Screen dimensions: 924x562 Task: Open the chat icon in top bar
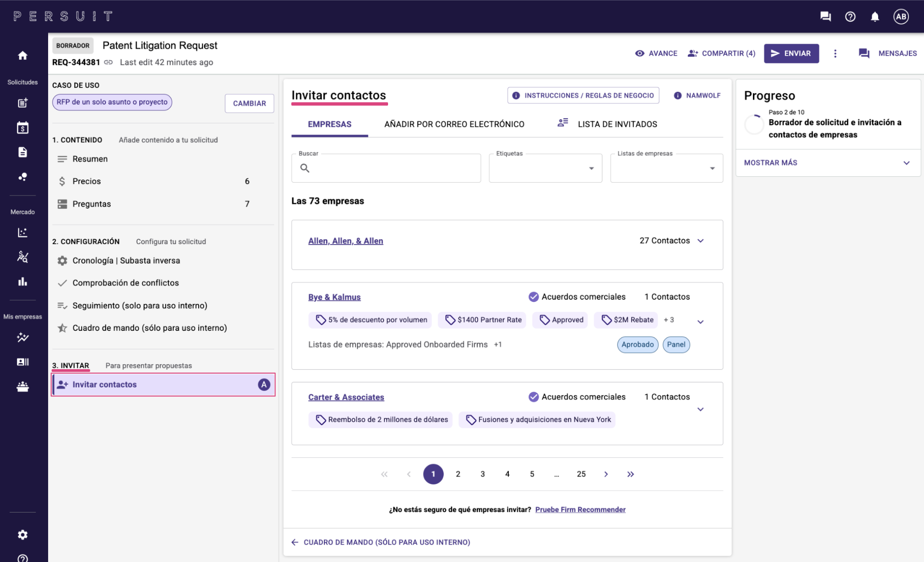click(826, 16)
